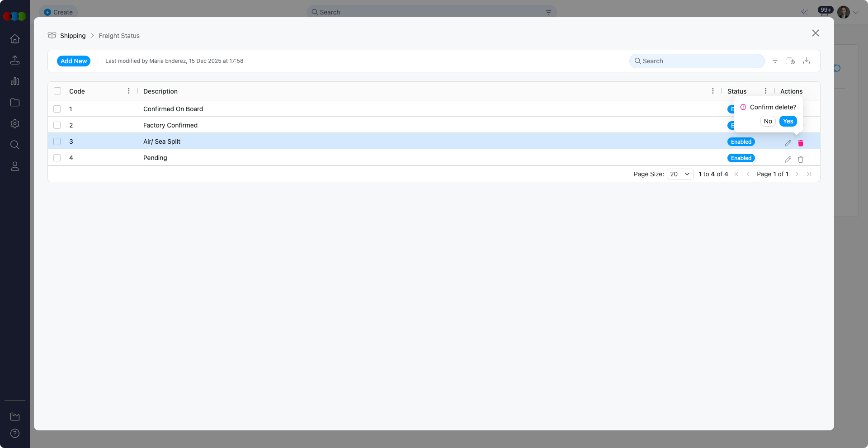This screenshot has width=868, height=448.
Task: Open the analytics bar chart sidebar icon
Action: [x=15, y=81]
